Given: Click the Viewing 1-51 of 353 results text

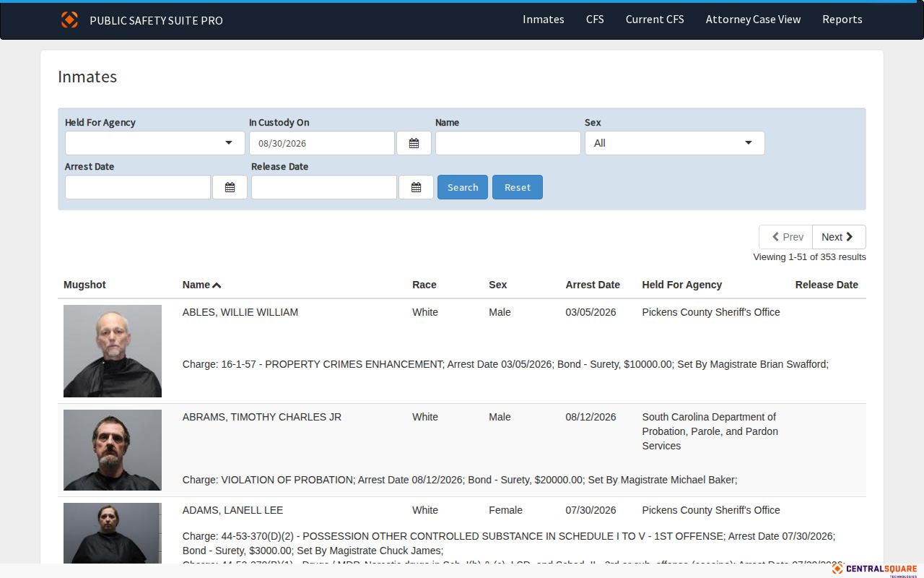Looking at the screenshot, I should (x=809, y=257).
